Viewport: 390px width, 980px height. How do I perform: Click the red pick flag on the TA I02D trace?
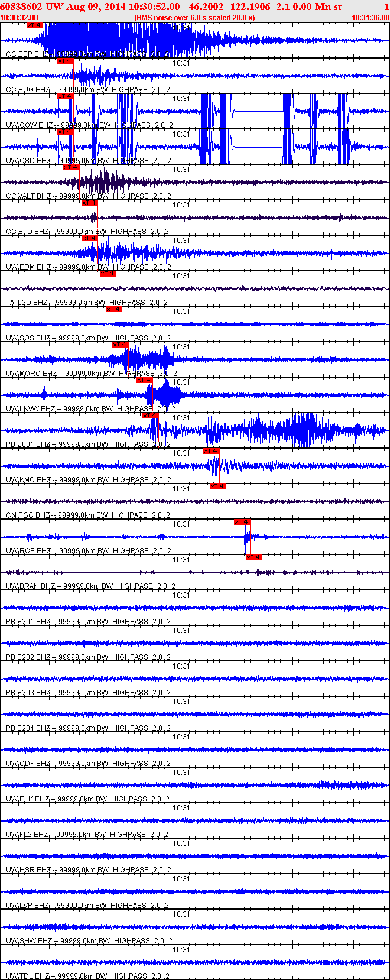(108, 274)
